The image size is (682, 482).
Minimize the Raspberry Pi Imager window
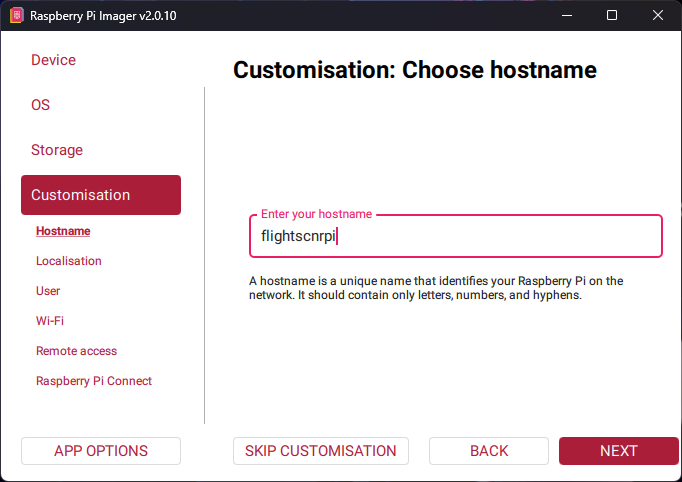pyautogui.click(x=567, y=16)
